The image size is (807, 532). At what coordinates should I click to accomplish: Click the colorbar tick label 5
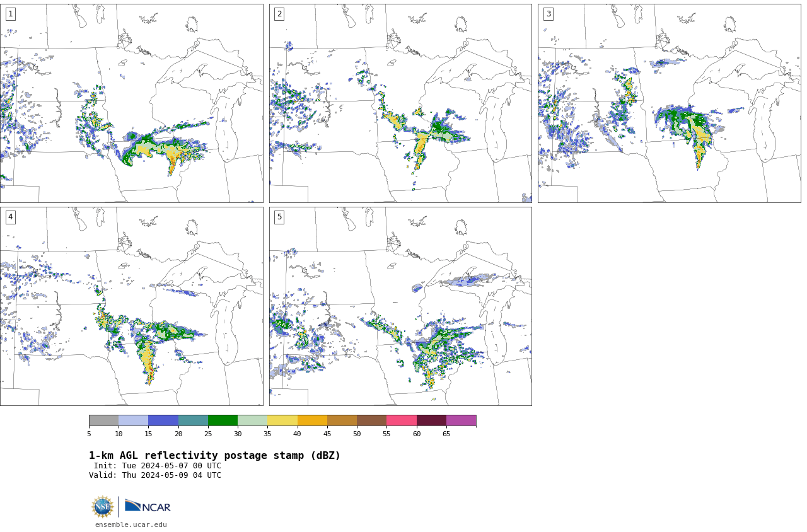(89, 434)
